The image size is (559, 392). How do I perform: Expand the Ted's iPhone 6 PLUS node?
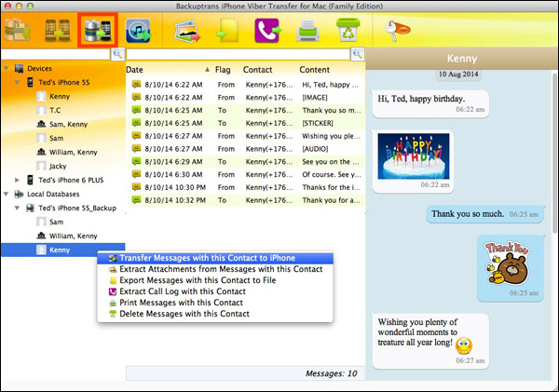click(x=17, y=180)
